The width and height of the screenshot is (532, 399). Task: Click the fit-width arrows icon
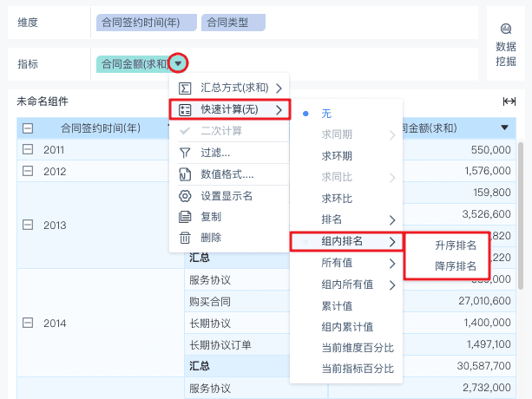[x=509, y=101]
